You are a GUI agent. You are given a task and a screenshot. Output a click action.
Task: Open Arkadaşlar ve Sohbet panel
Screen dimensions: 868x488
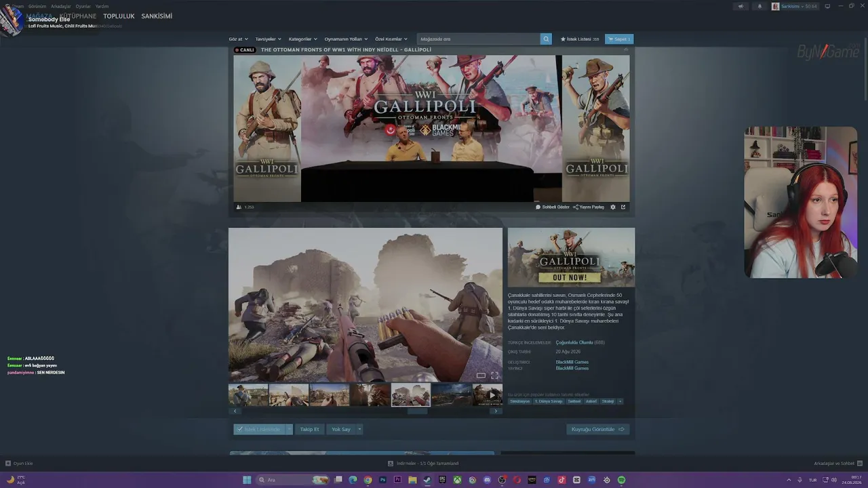click(x=837, y=463)
